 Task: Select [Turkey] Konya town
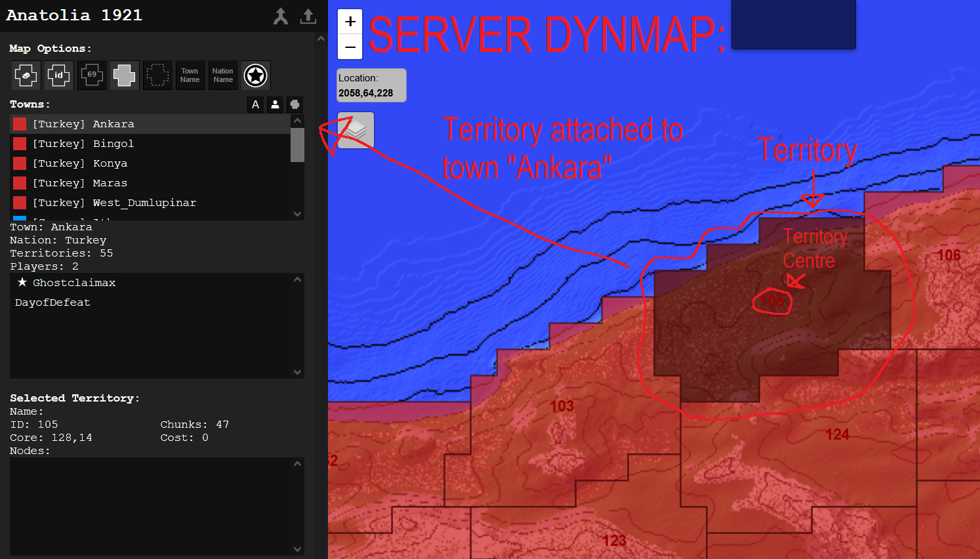[x=150, y=163]
